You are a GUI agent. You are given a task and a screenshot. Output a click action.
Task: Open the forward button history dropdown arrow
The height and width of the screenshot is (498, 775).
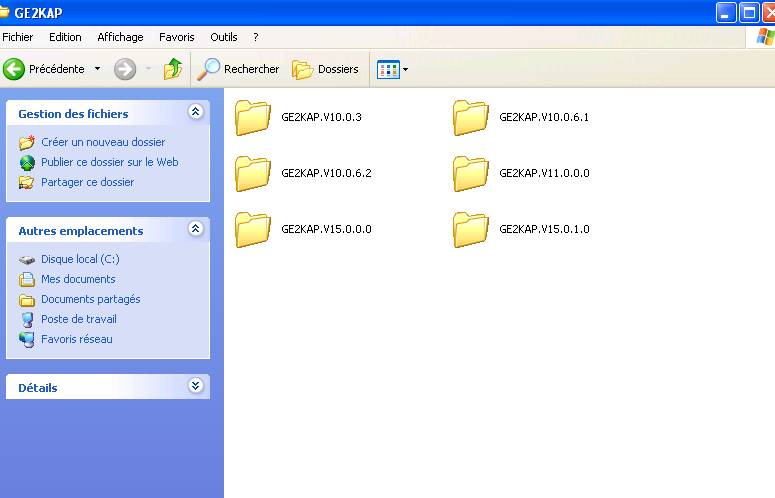coord(149,69)
